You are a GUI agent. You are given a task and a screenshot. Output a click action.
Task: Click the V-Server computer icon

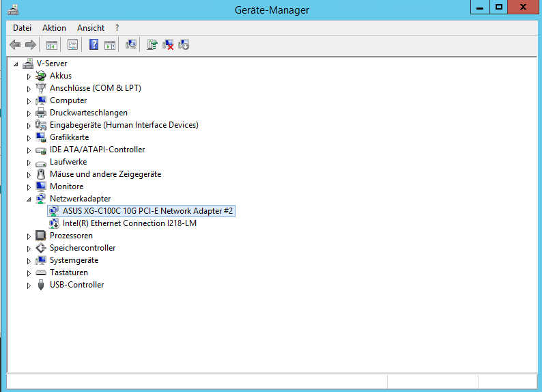click(28, 64)
